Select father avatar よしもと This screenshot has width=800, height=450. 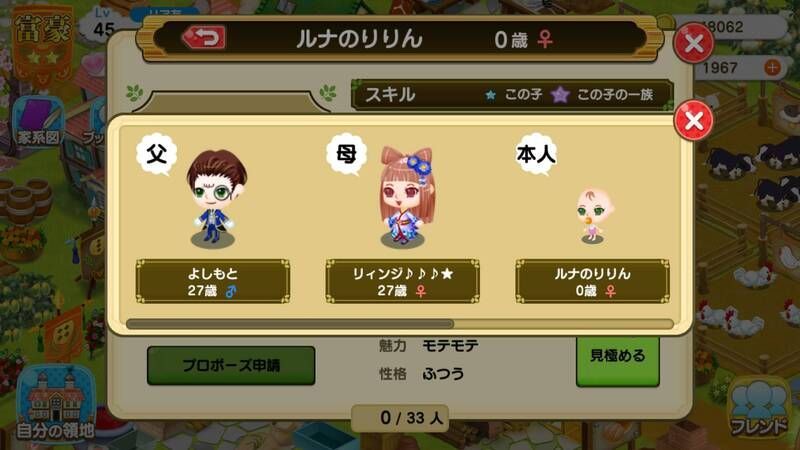[214, 198]
